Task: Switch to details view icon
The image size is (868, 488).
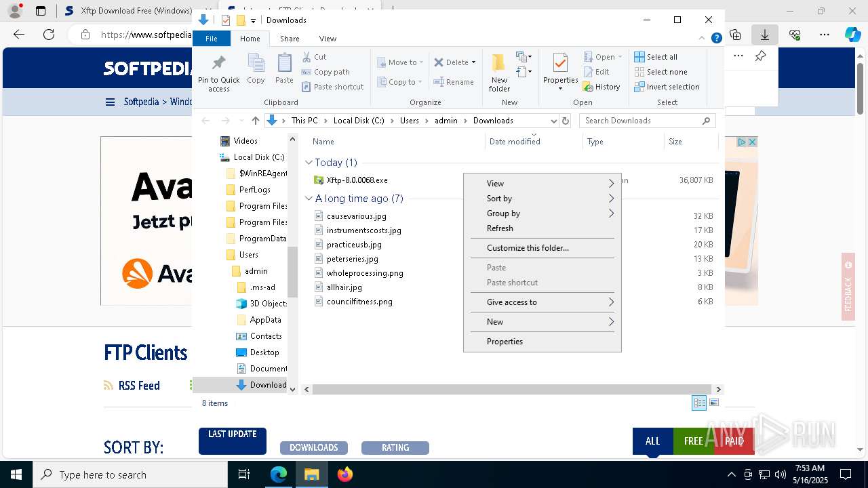Action: [699, 403]
